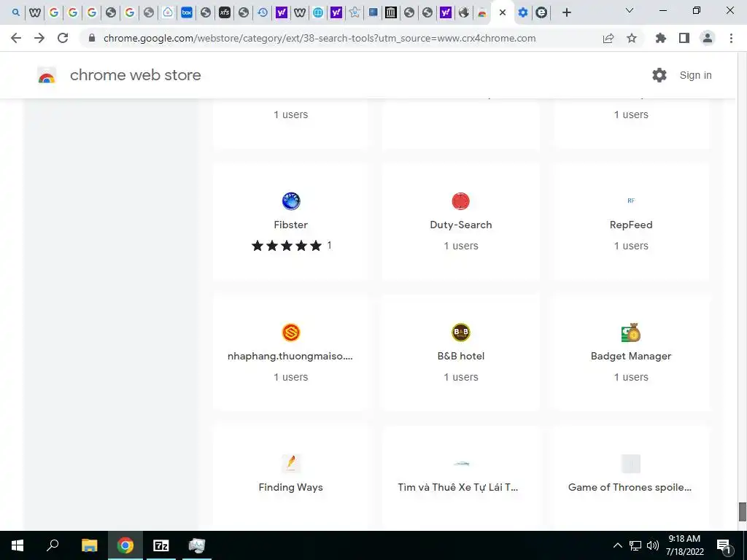Open the Badget Manager extension title
This screenshot has width=747, height=560.
631,356
